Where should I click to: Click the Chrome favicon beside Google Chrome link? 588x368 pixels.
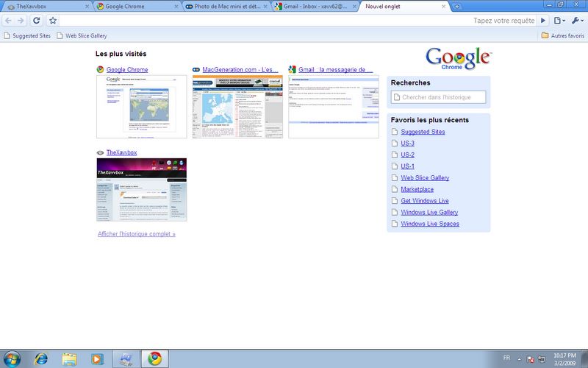tap(100, 69)
